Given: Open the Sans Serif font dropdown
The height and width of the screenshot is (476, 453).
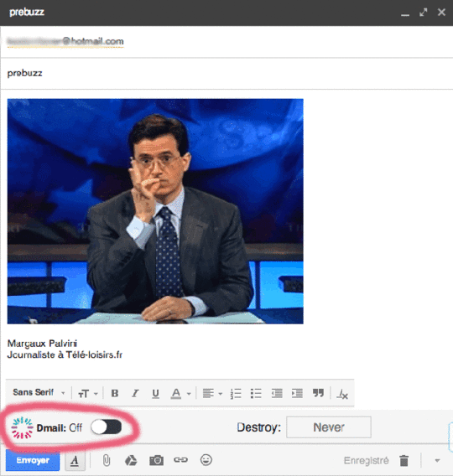Looking at the screenshot, I should pyautogui.click(x=39, y=392).
